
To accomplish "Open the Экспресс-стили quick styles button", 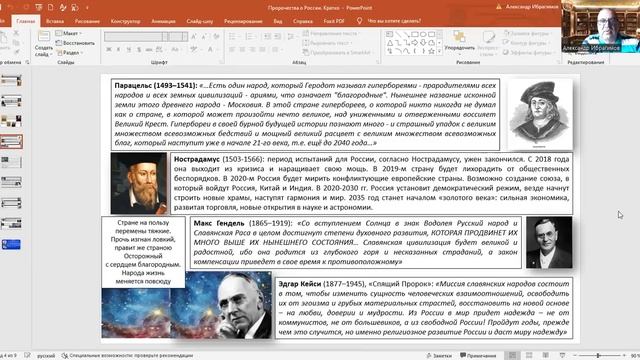I will point(488,43).
